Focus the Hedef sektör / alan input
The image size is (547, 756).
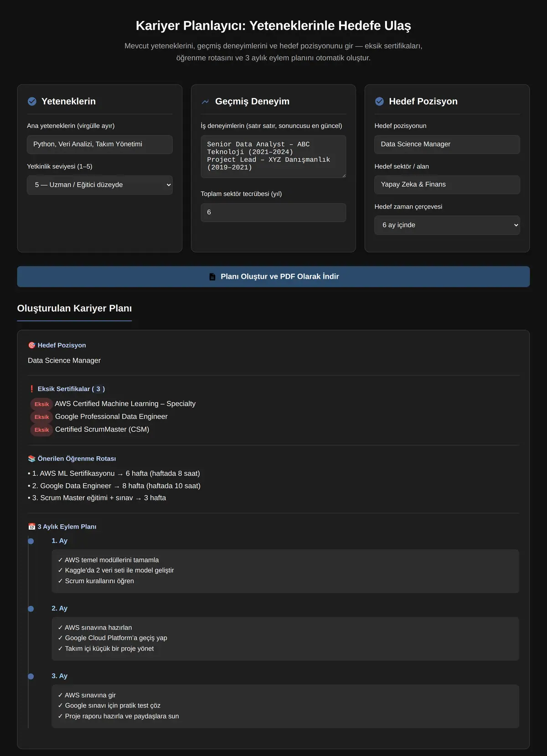[447, 185]
